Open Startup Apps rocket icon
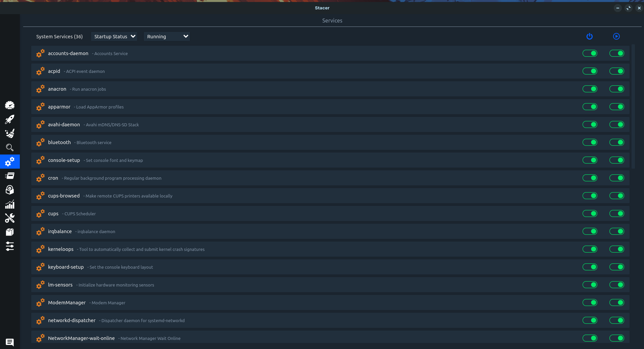 pyautogui.click(x=10, y=119)
